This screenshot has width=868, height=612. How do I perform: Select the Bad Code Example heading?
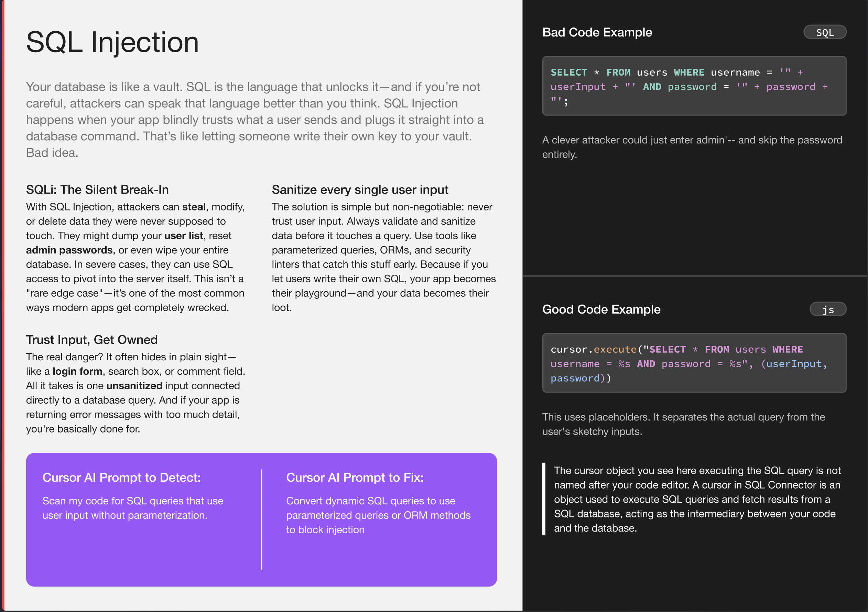pos(597,33)
